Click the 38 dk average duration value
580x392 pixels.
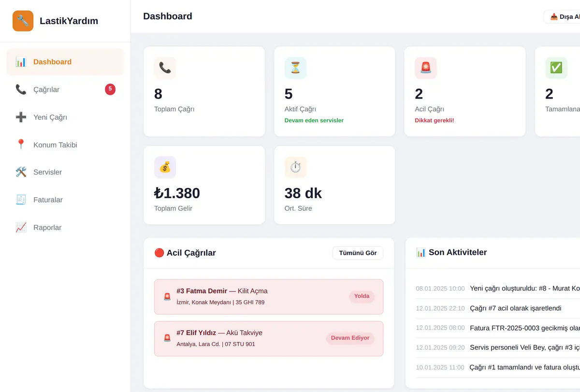coord(303,193)
